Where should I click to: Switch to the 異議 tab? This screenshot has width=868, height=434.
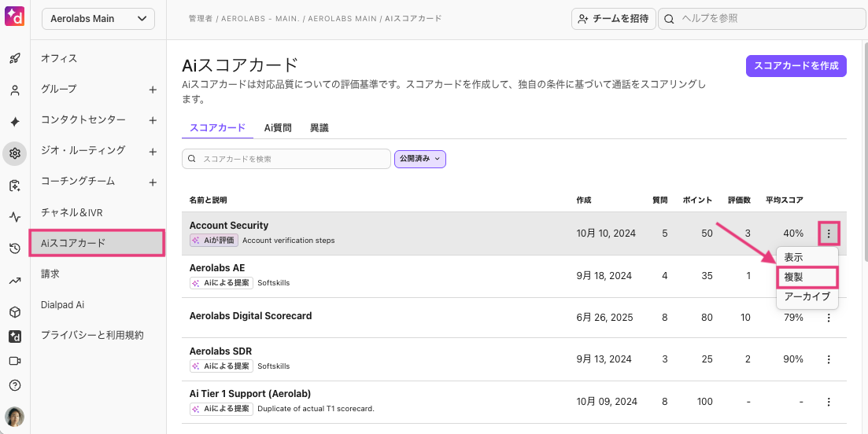click(319, 127)
